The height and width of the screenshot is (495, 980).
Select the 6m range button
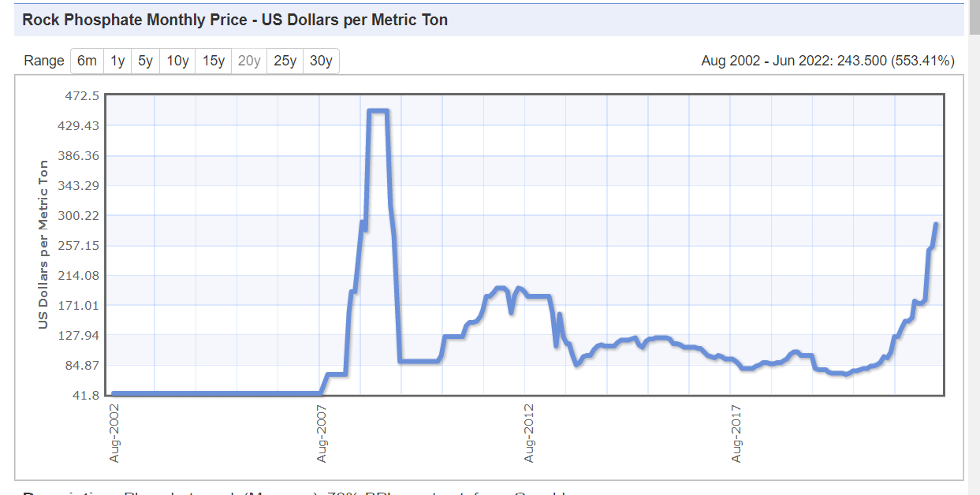[87, 61]
